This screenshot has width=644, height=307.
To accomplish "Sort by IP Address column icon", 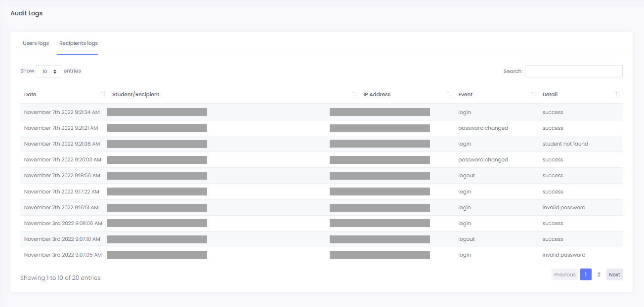I will click(x=449, y=94).
